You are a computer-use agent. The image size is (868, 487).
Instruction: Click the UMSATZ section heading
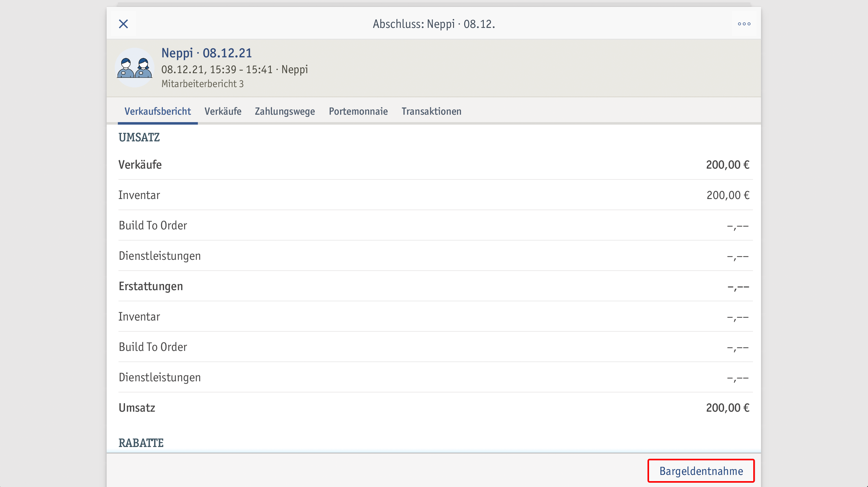click(x=139, y=137)
